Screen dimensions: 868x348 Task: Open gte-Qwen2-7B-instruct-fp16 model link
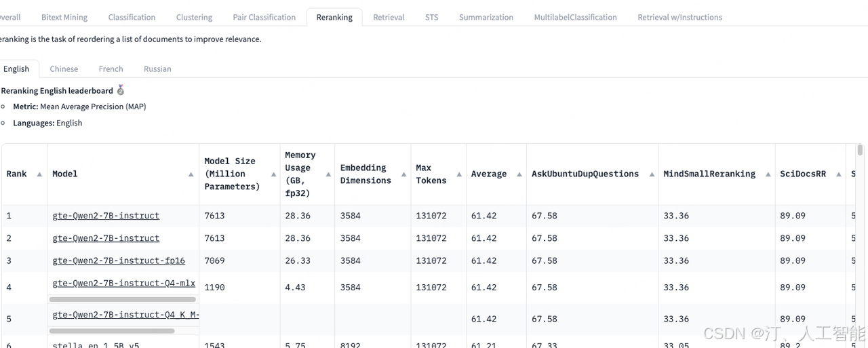coord(119,260)
